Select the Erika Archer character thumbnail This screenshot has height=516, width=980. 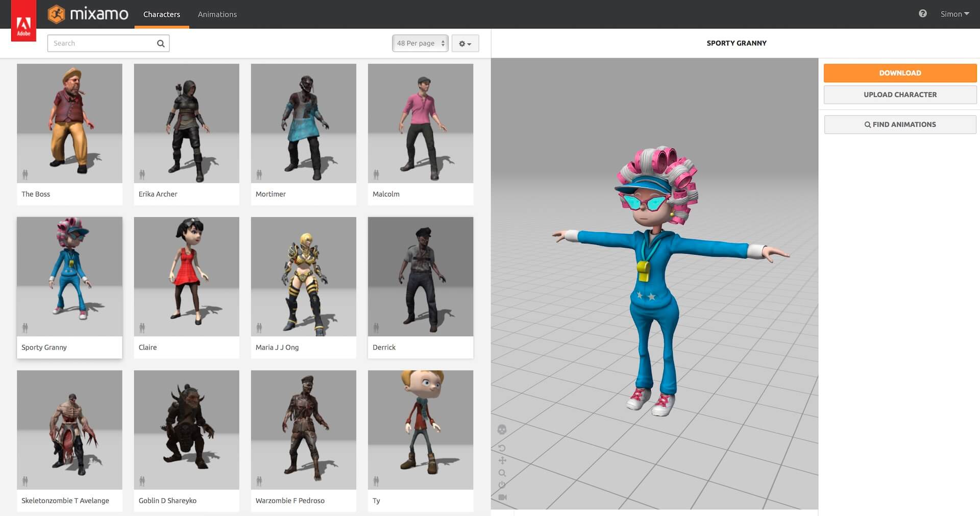click(x=186, y=124)
